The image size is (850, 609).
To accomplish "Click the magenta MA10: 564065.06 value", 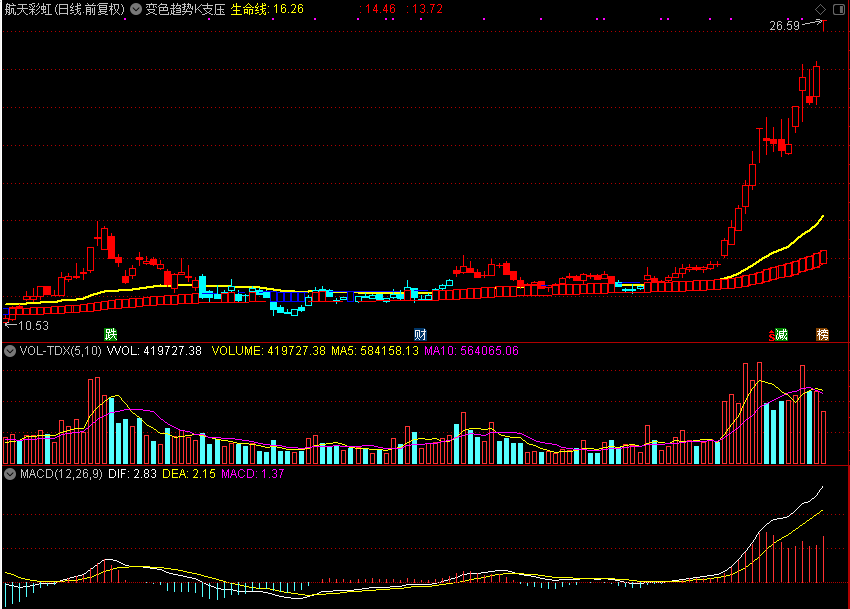I will 471,351.
